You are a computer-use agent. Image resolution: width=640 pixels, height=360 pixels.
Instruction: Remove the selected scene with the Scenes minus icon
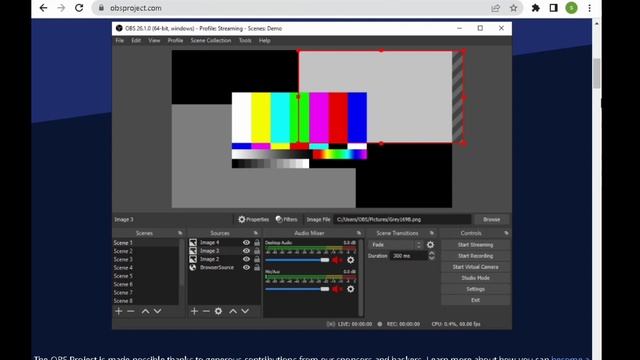pyautogui.click(x=131, y=311)
